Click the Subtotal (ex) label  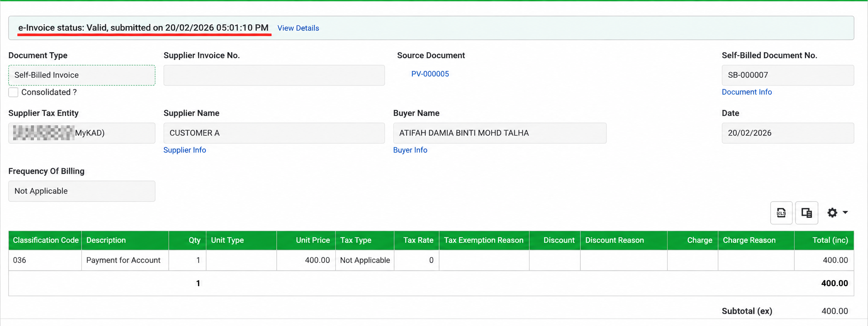pos(747,311)
